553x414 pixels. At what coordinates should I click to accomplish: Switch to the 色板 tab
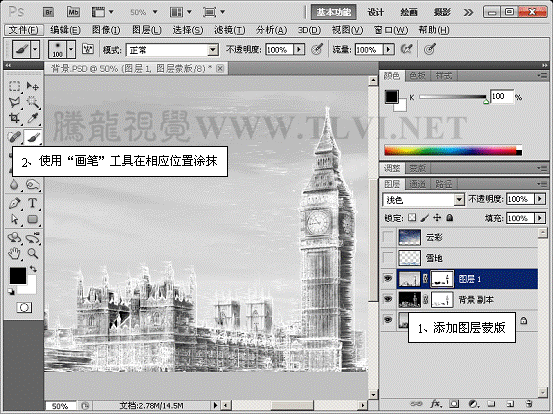click(417, 76)
